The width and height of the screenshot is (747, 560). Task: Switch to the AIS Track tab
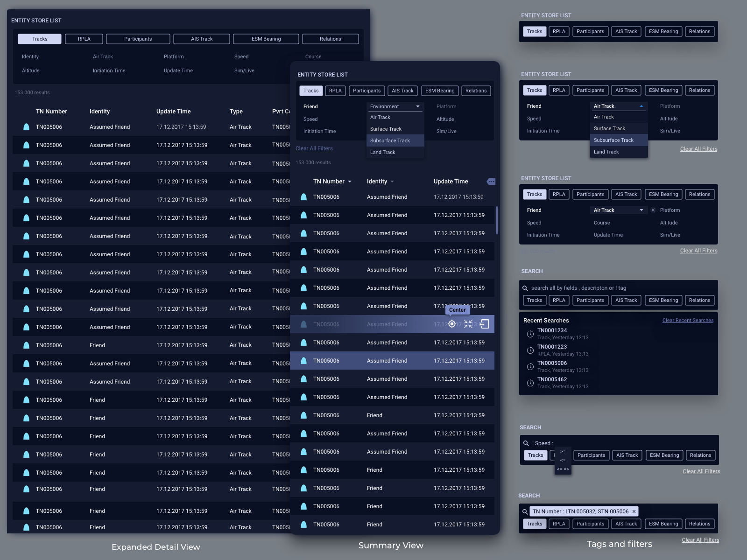[402, 91]
